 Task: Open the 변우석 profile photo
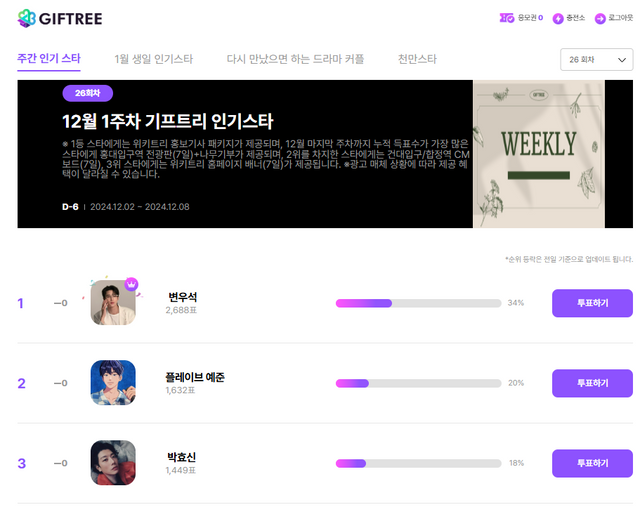coord(113,302)
